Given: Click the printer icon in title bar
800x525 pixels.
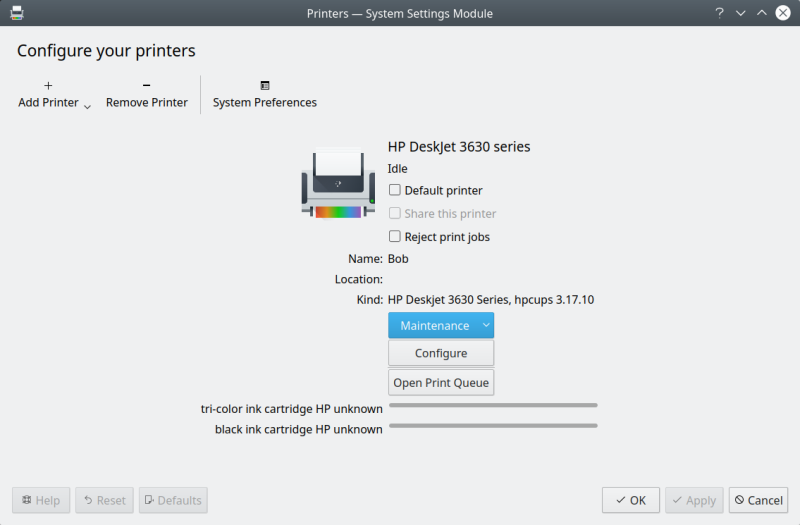Looking at the screenshot, I should click(x=17, y=13).
